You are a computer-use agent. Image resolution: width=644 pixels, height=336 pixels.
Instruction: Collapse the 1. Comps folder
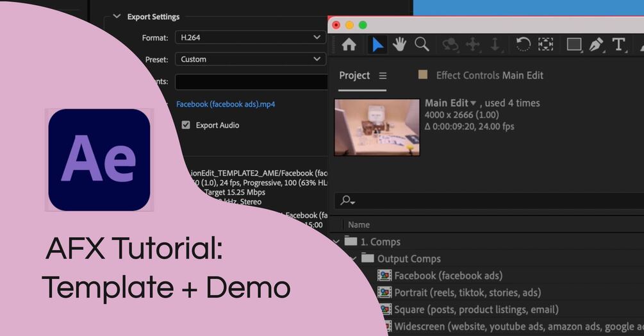(x=337, y=242)
